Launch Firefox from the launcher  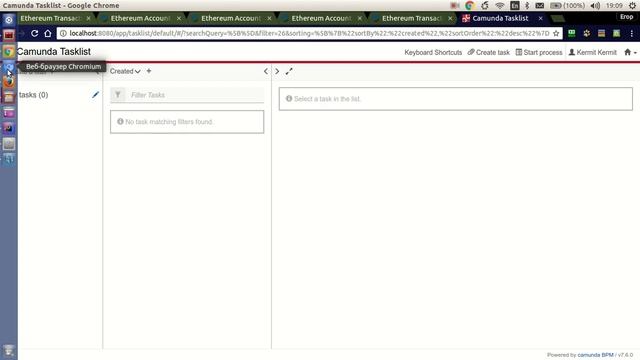[x=9, y=82]
